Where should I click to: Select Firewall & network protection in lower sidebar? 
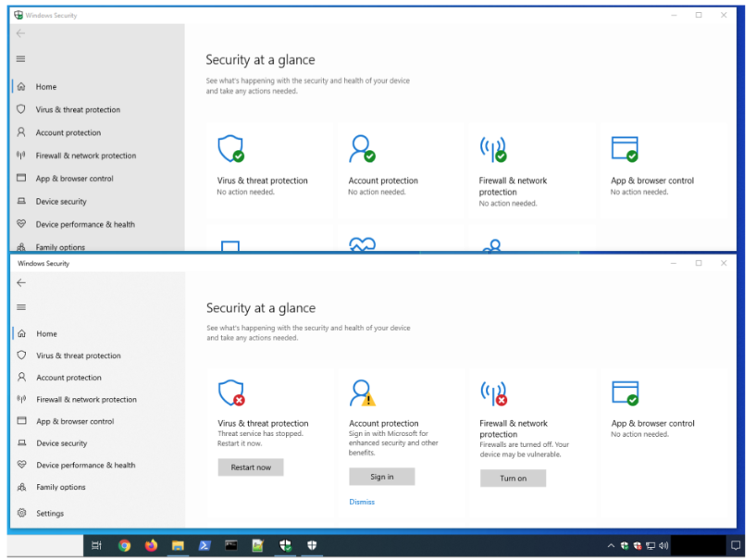(98, 399)
